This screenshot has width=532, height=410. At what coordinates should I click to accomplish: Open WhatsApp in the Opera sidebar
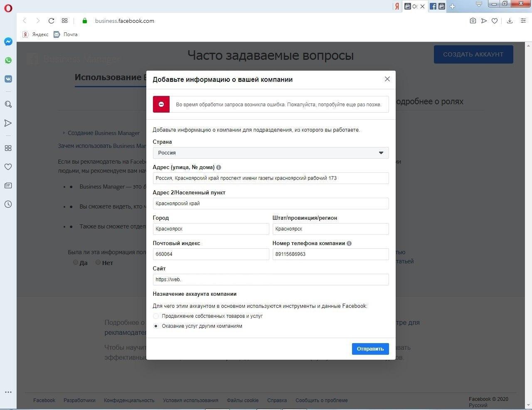[x=8, y=60]
